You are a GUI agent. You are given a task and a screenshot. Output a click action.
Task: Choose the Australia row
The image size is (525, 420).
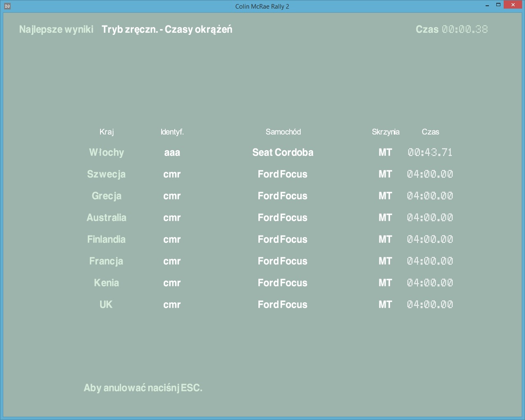[x=106, y=218]
